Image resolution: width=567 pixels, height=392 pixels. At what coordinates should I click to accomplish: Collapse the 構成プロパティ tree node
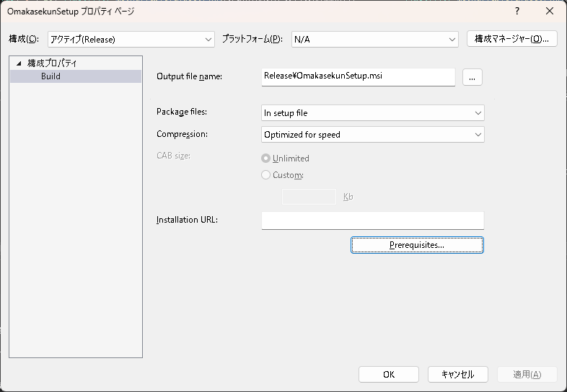click(x=19, y=63)
